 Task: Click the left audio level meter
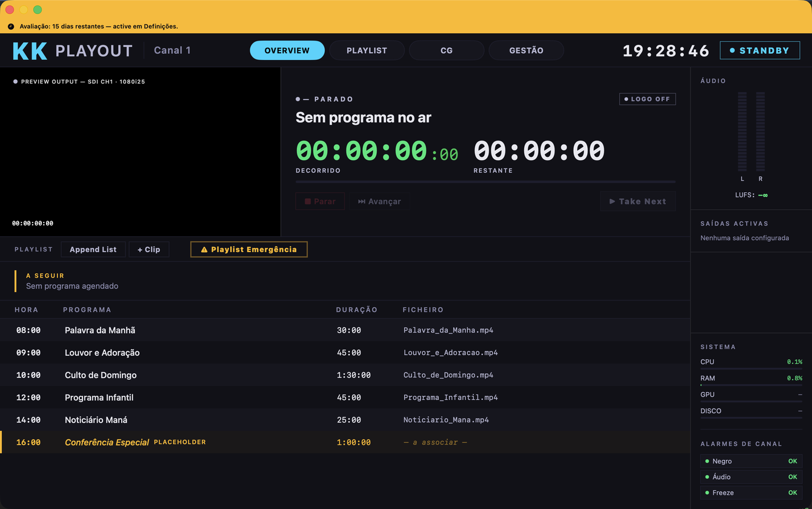click(x=742, y=131)
